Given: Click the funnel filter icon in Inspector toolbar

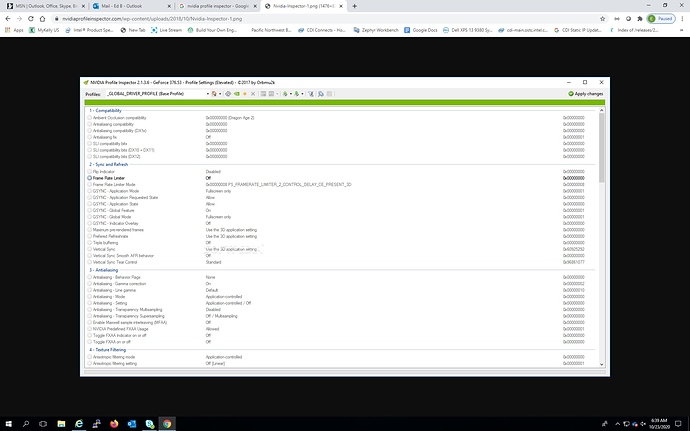Looking at the screenshot, I should coord(311,94).
